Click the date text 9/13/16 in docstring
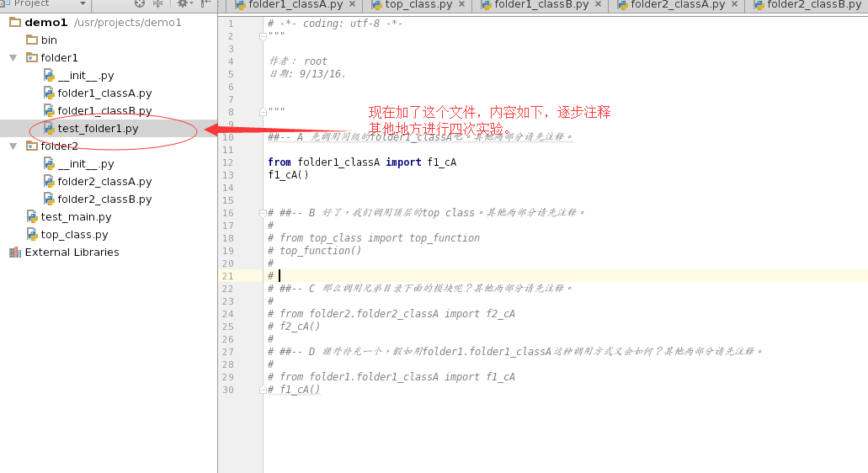This screenshot has height=473, width=868. click(x=322, y=73)
